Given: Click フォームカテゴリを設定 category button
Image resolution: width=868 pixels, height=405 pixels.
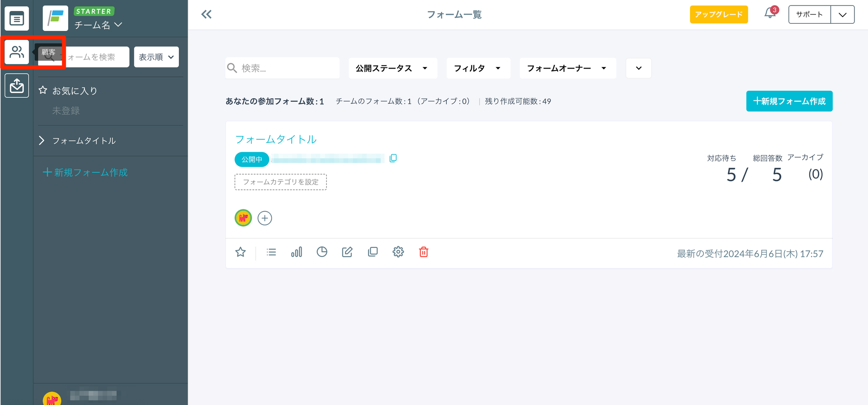Looking at the screenshot, I should point(281,182).
